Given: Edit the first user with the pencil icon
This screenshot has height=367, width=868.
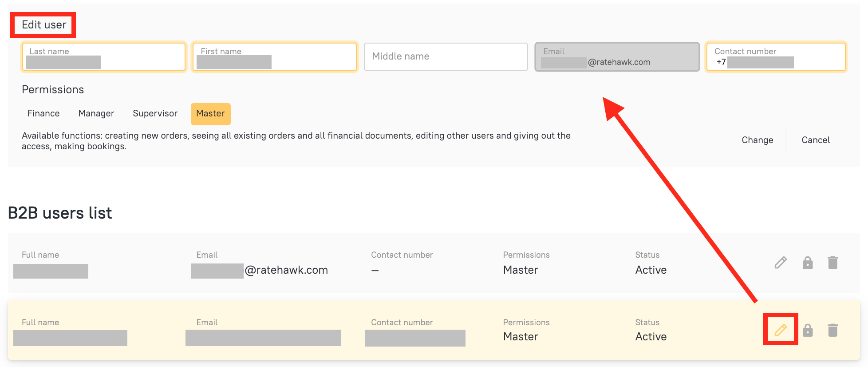Looking at the screenshot, I should click(x=781, y=263).
